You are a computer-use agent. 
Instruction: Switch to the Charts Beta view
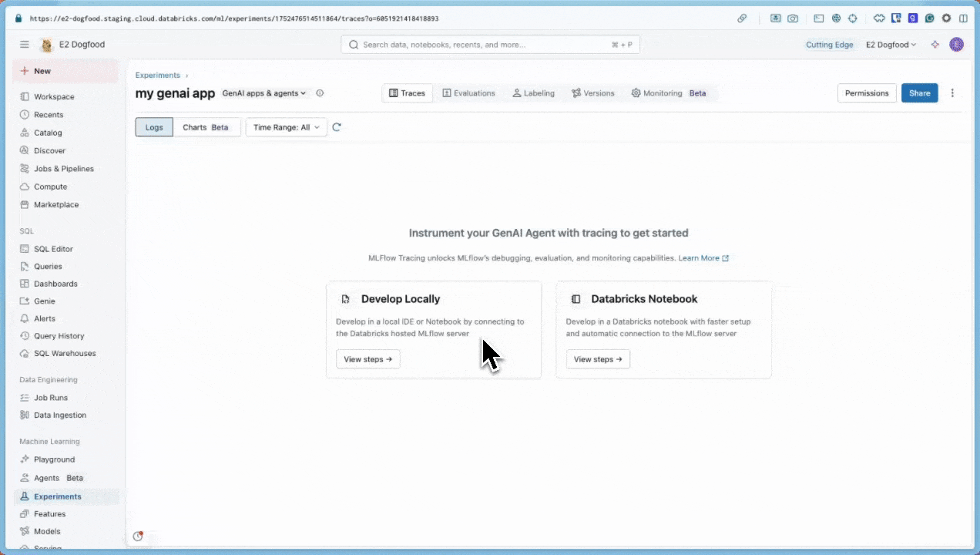(205, 127)
